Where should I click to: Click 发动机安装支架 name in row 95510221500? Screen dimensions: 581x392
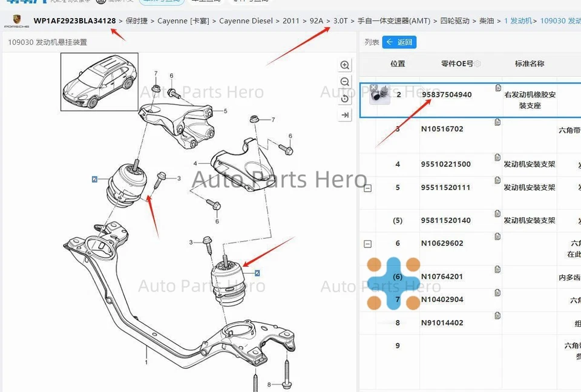click(x=530, y=164)
